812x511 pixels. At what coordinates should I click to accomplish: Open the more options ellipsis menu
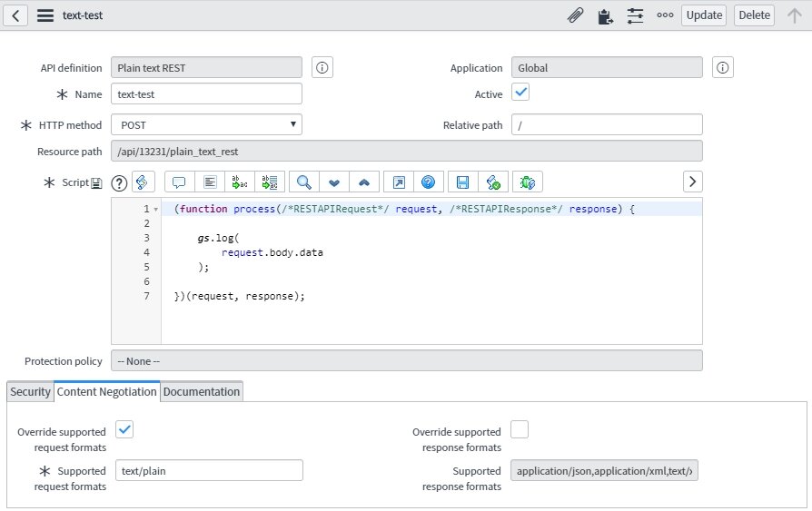coord(665,15)
